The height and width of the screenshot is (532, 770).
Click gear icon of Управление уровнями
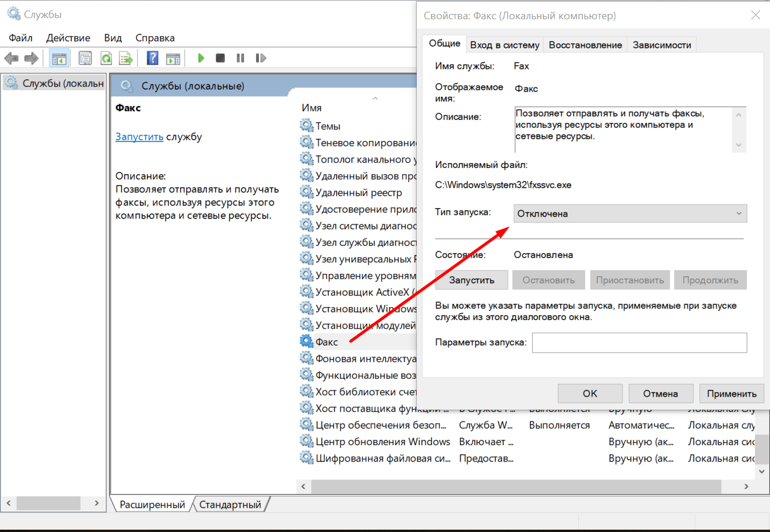(x=307, y=275)
